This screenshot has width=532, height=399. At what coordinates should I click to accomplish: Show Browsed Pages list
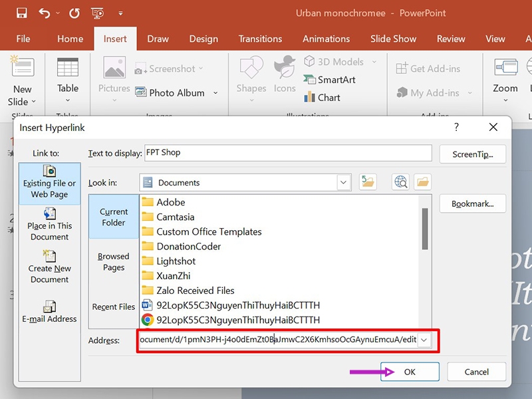114,261
